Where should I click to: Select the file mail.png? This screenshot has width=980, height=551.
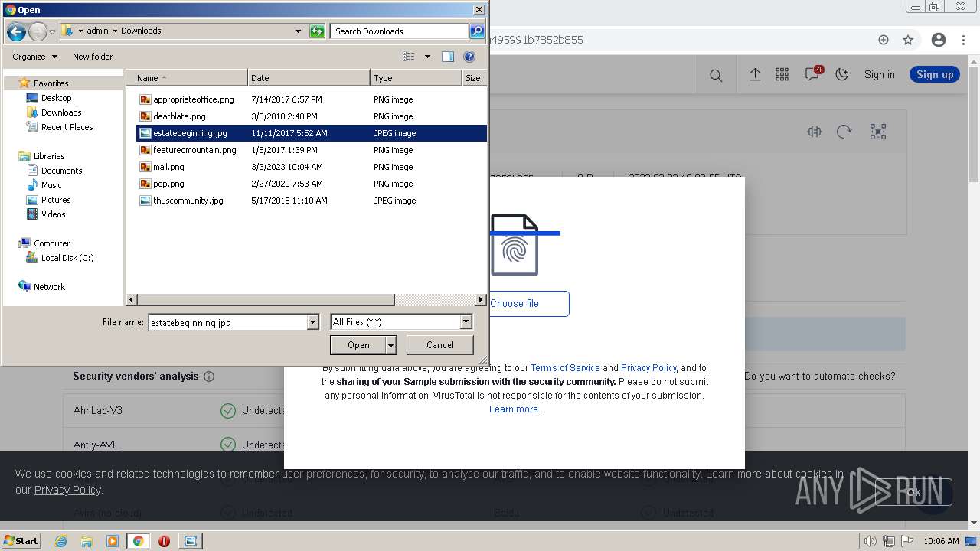[x=168, y=167]
